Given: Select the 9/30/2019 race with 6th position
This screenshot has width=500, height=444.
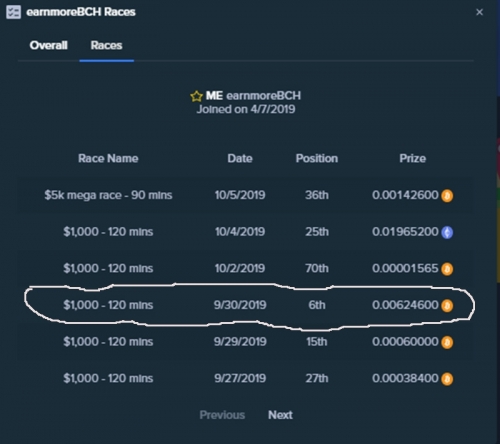Looking at the screenshot, I should (246, 305).
